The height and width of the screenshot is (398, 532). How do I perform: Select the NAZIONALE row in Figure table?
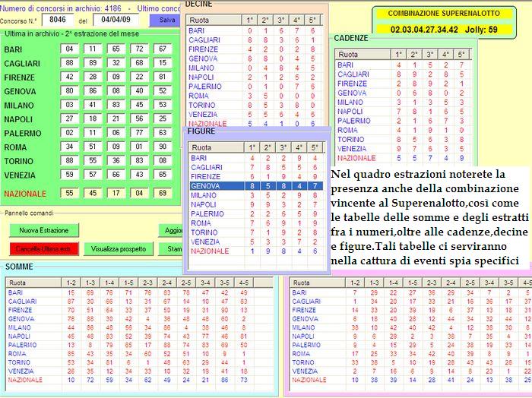pos(256,251)
